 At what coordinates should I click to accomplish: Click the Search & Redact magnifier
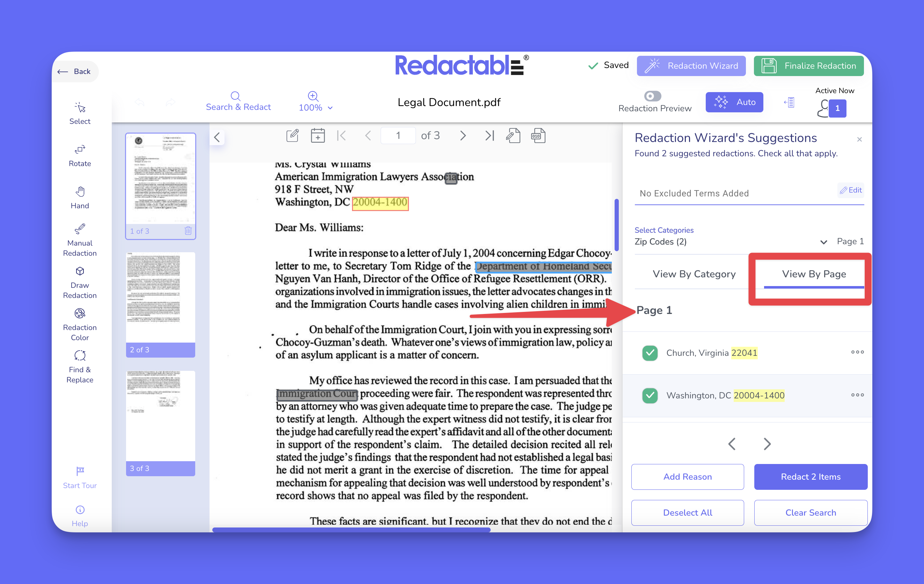click(235, 96)
